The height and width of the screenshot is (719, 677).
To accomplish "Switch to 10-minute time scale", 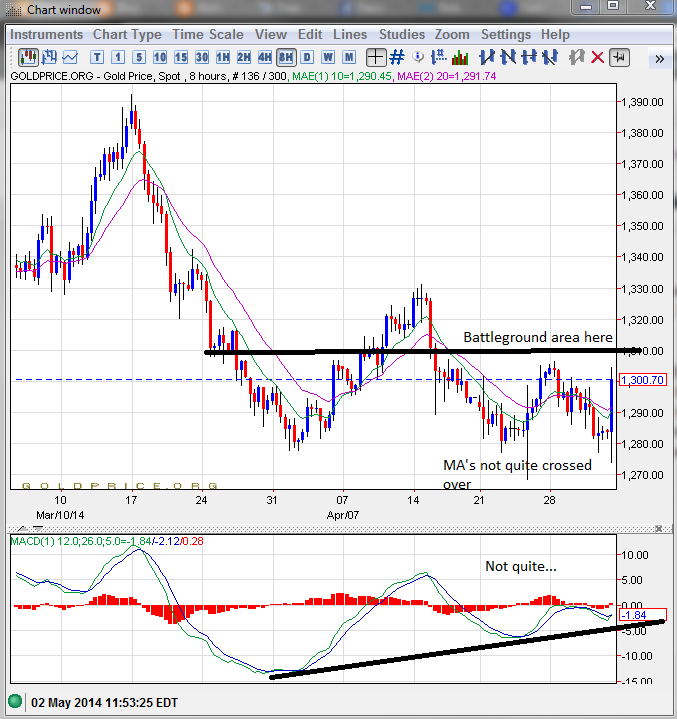I will [x=160, y=57].
